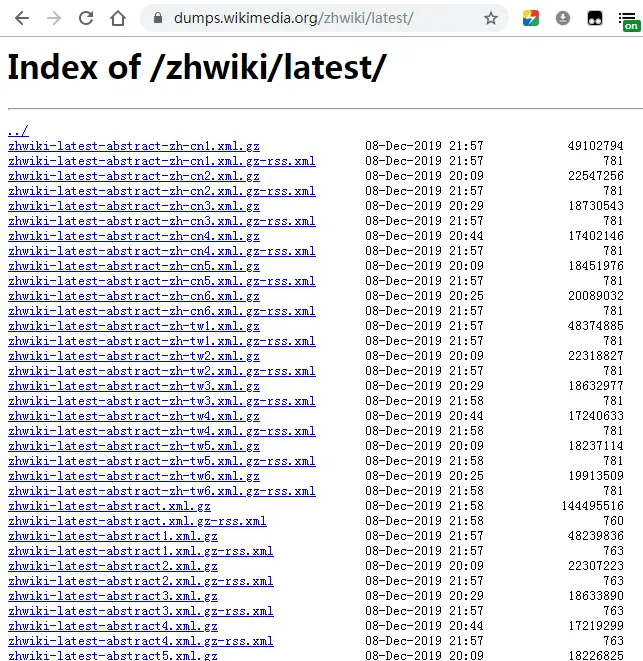The image size is (643, 661).
Task: Download zhwiki-latest-abstract.xml.gz
Action: [x=109, y=506]
